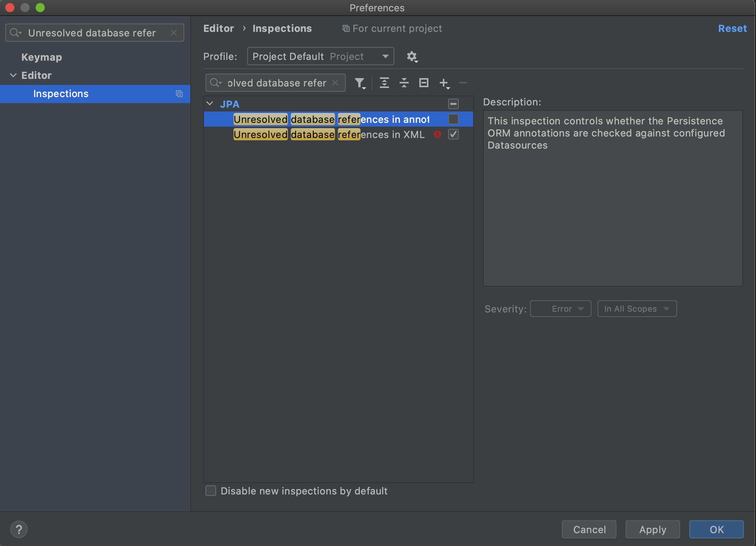Viewport: 756px width, 546px height.
Task: Click the help question mark button
Action: pos(19,529)
